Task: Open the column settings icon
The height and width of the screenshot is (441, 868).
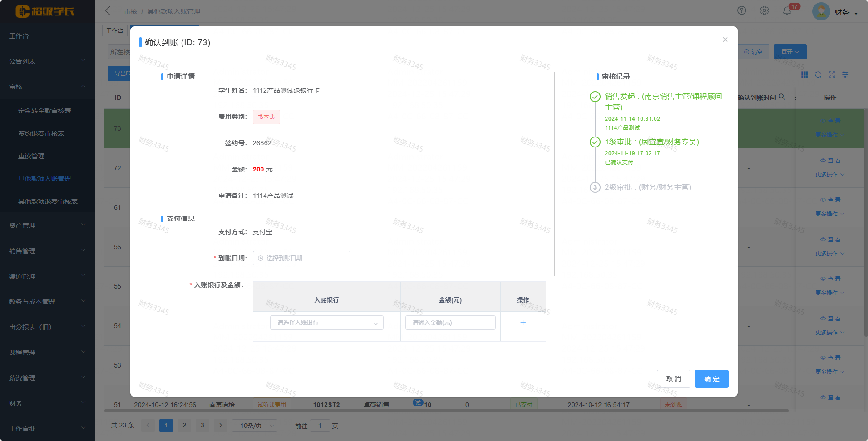Action: 845,74
